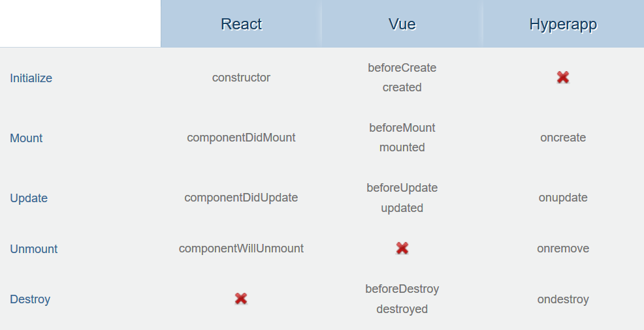Select the Hyperapp column header

tap(563, 24)
